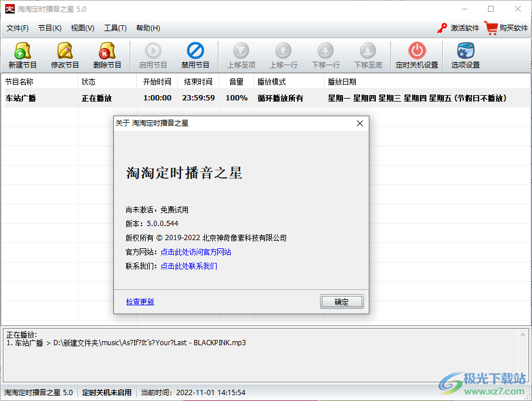The height and width of the screenshot is (401, 532).
Task: Enable the program via 启用节目 icon
Action: pyautogui.click(x=153, y=55)
